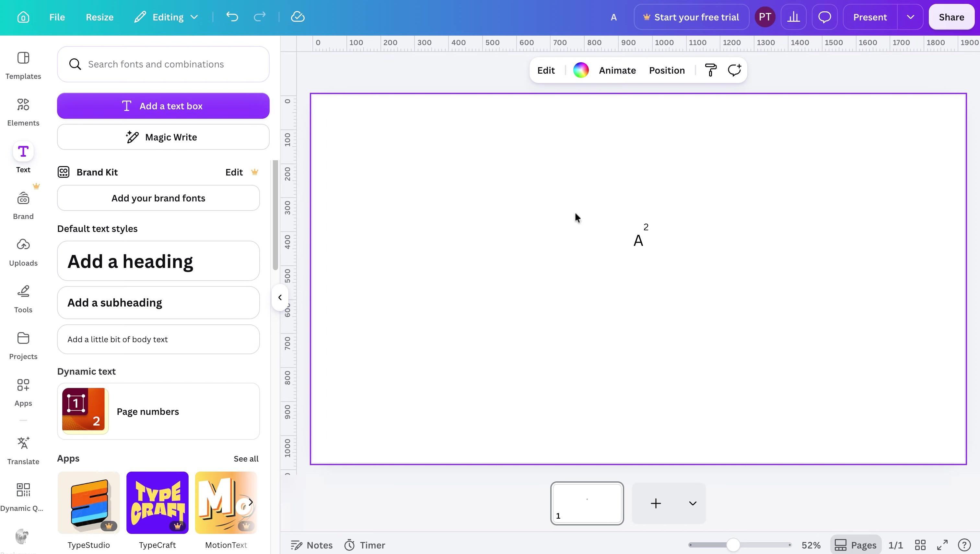This screenshot has width=980, height=554.
Task: Expand the Editing mode dropdown
Action: click(x=167, y=17)
